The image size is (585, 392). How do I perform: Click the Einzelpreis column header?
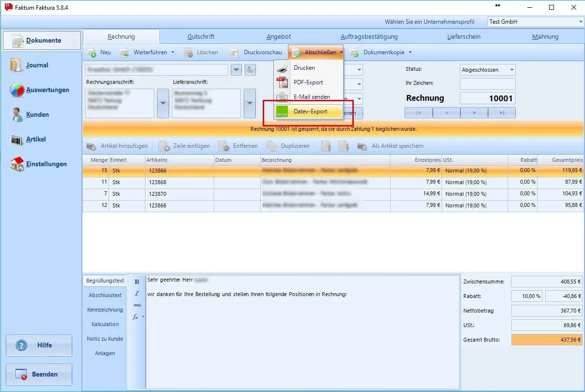(x=416, y=160)
